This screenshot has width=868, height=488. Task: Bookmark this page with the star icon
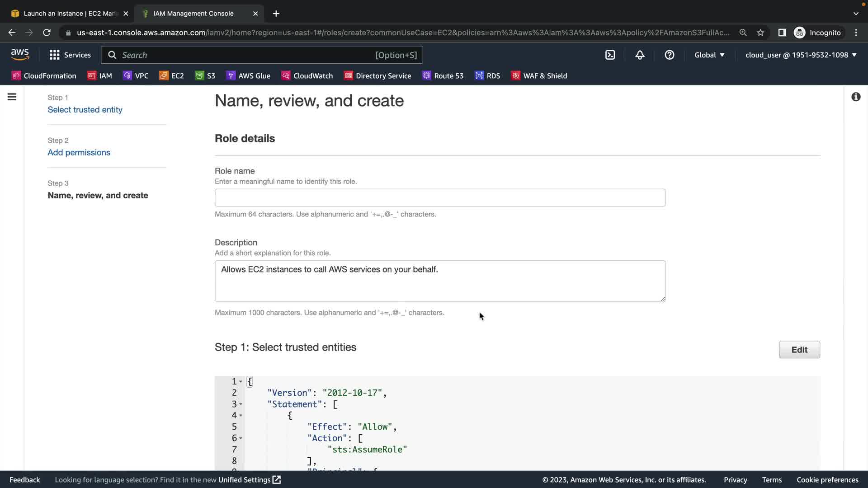tap(760, 33)
